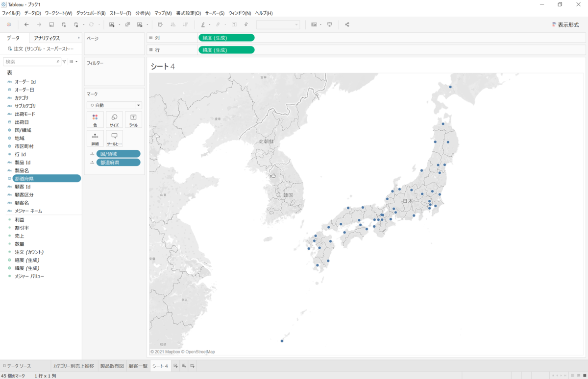Click the Size (サイズ) mark button
The image size is (588, 379).
point(114,120)
